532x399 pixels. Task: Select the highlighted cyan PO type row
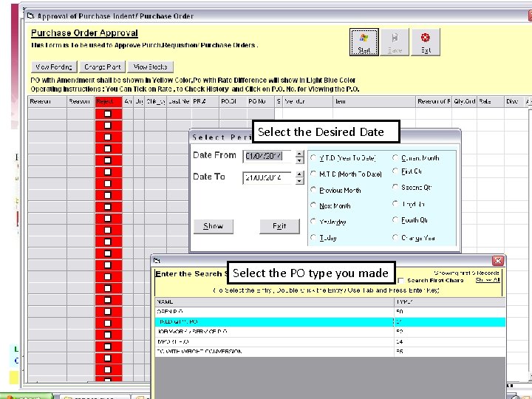coord(330,321)
